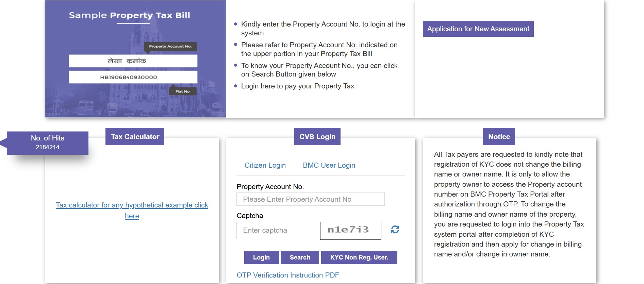644x284 pixels.
Task: Click the CVS Login heading label
Action: pos(317,137)
